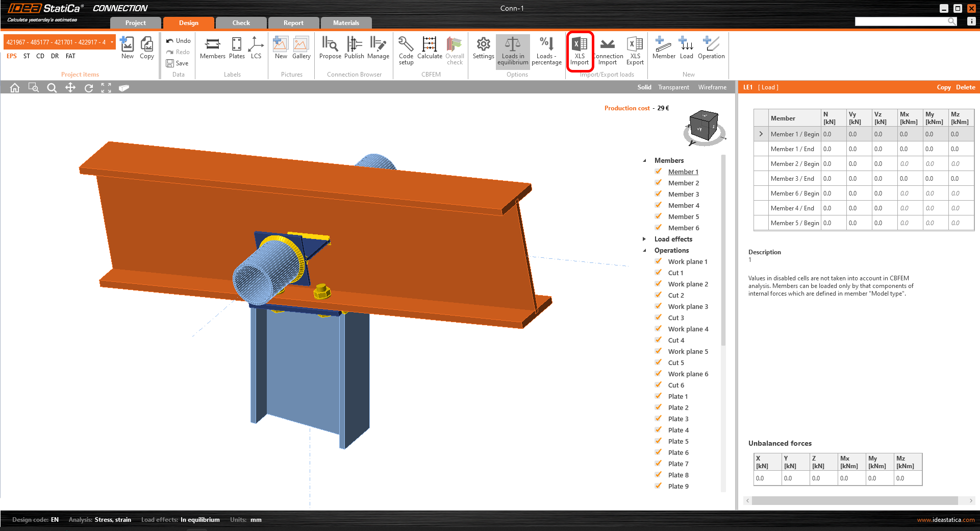Uncheck Member 3 in the tree
This screenshot has width=980, height=531.
(658, 194)
